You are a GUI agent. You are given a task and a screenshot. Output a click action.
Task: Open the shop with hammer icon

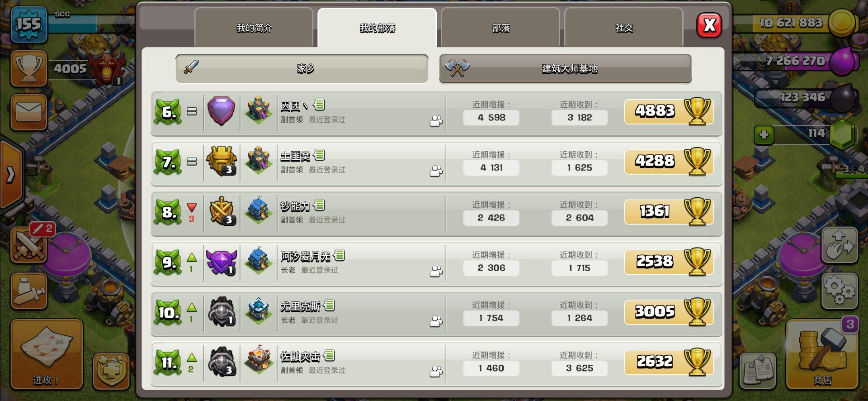pos(822,354)
